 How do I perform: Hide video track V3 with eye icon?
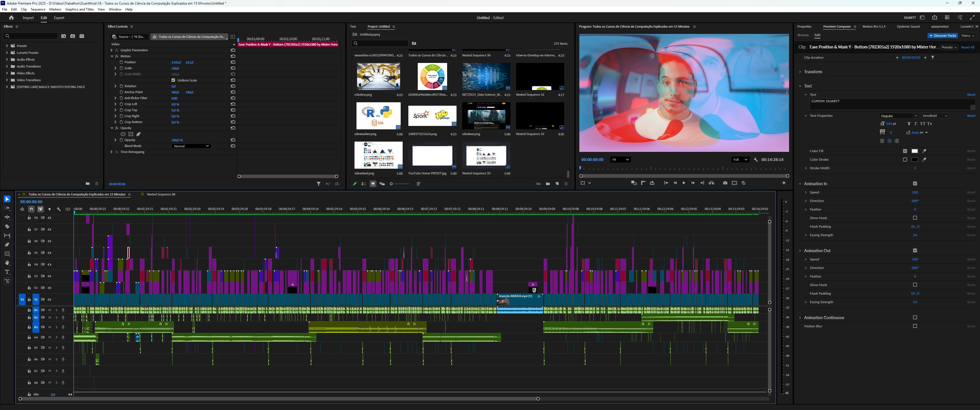pos(50,276)
